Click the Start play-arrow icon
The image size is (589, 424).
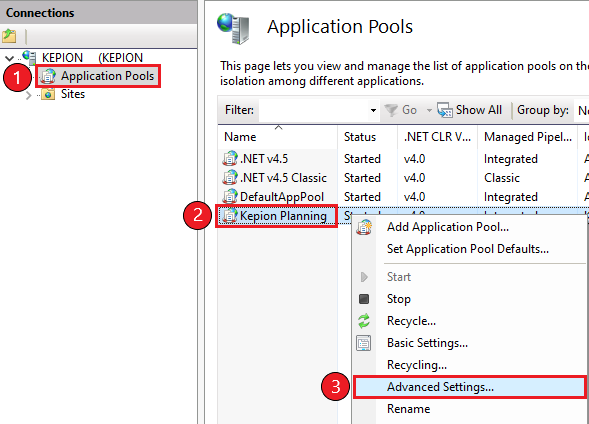tap(364, 277)
